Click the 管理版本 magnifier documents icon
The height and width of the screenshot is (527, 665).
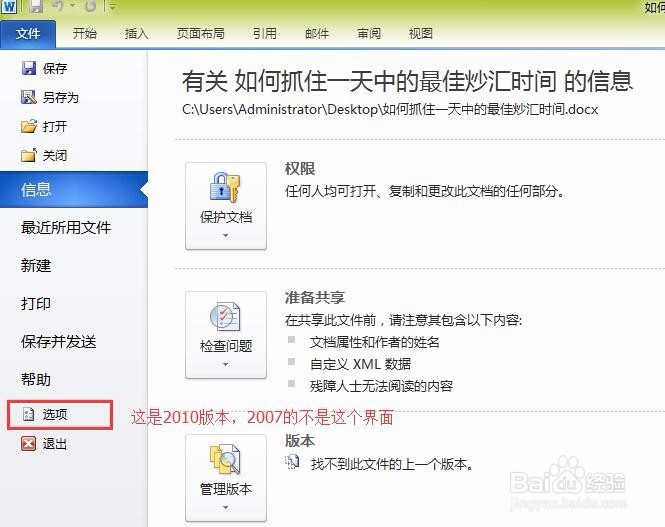point(225,459)
